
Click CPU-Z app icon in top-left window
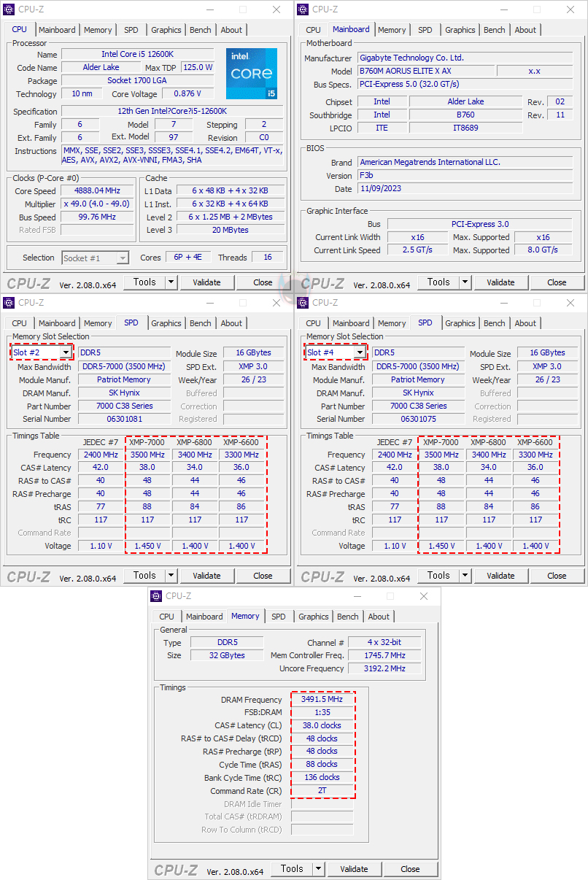pos(9,9)
